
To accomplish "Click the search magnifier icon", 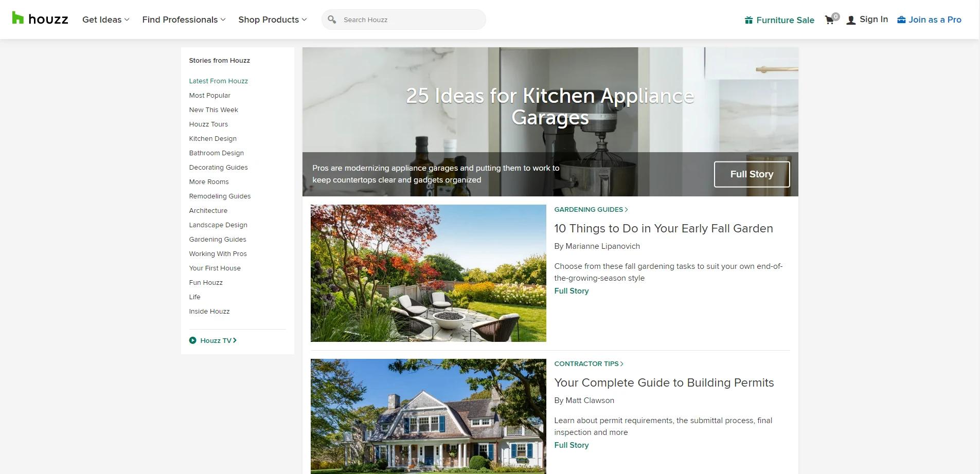I will pos(332,20).
